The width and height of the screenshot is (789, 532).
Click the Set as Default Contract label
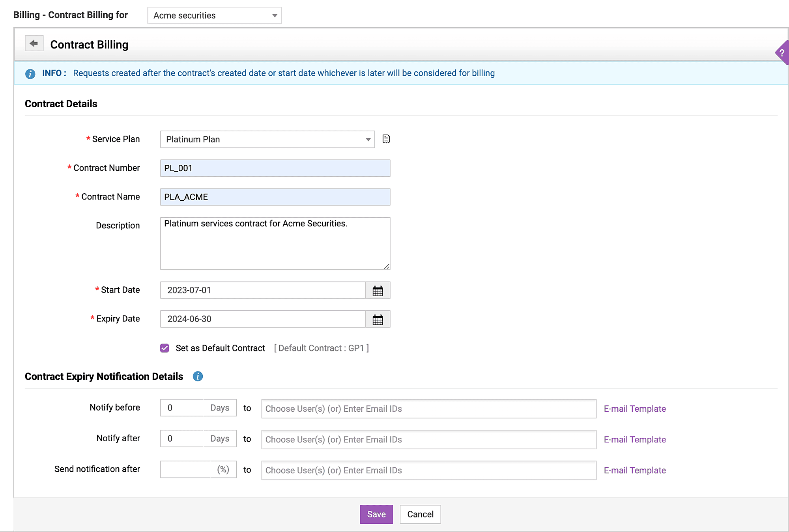coord(220,348)
